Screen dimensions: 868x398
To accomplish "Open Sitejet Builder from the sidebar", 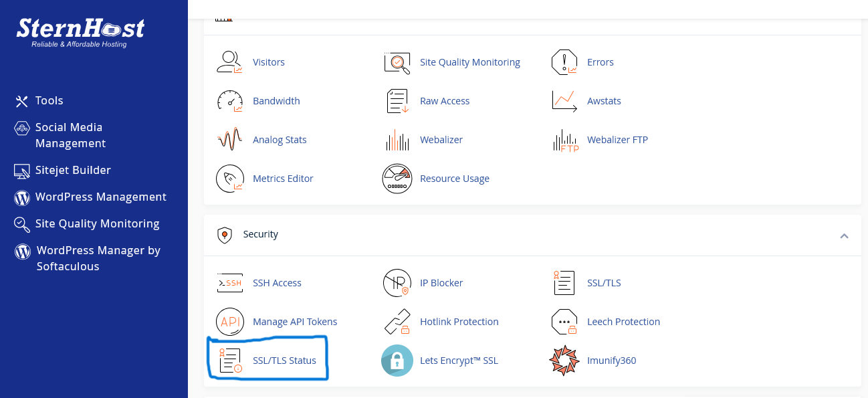I will (x=72, y=170).
